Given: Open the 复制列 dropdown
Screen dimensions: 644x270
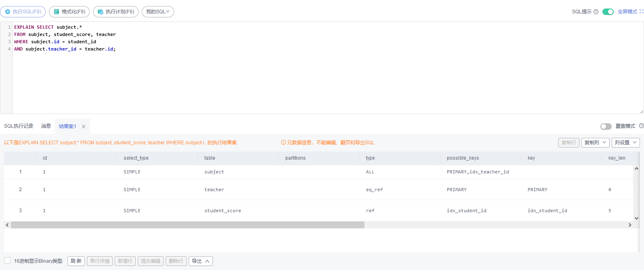Looking at the screenshot, I should 596,143.
